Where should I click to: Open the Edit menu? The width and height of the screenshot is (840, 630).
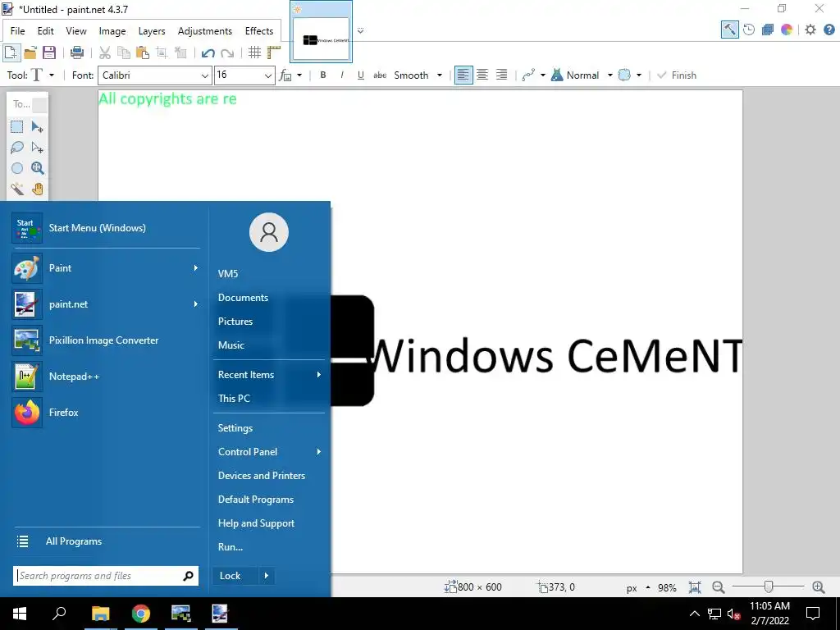[46, 31]
